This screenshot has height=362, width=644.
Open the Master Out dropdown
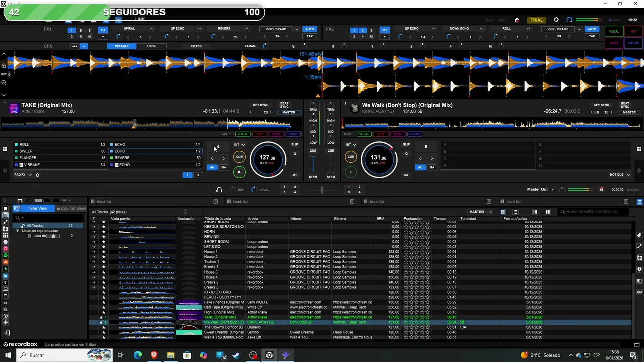pos(541,189)
